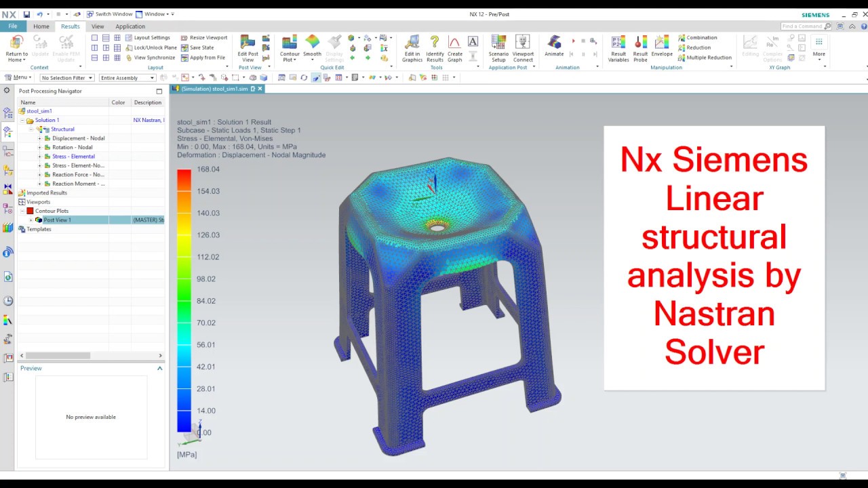The image size is (868, 488).
Task: Open Edit Post View tool
Action: coord(248,48)
